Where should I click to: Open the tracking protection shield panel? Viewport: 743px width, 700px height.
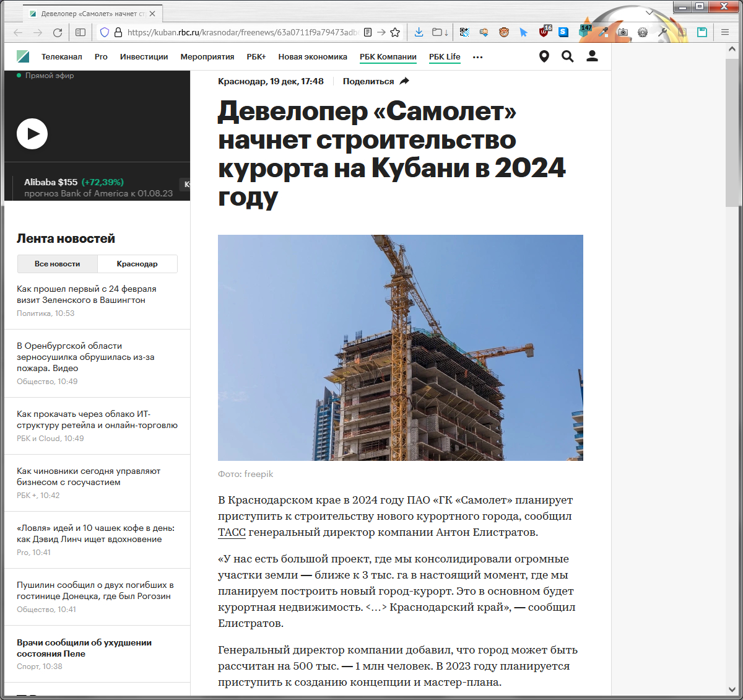tap(105, 32)
